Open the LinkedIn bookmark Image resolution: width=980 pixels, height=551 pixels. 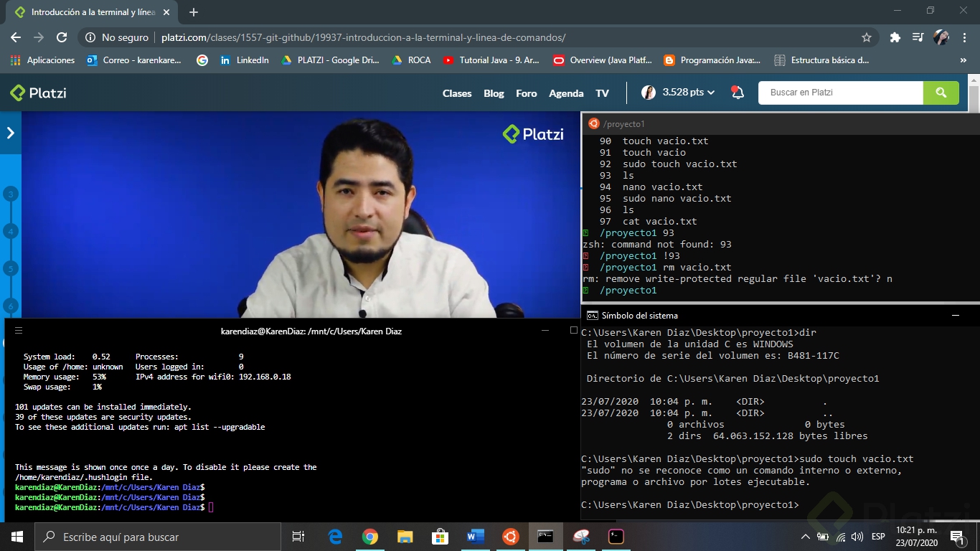(245, 60)
